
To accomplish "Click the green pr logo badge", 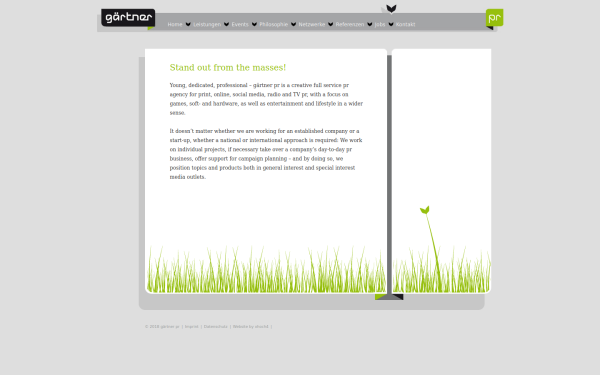I will click(494, 18).
